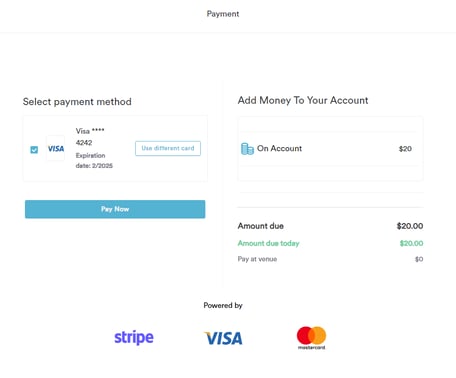Uncheck the saved Visa card checkbox
The height and width of the screenshot is (378, 456).
point(34,150)
